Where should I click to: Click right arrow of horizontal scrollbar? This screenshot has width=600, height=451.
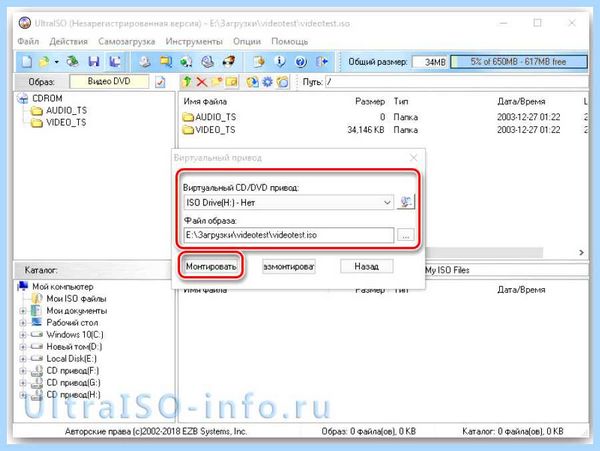coord(581,252)
